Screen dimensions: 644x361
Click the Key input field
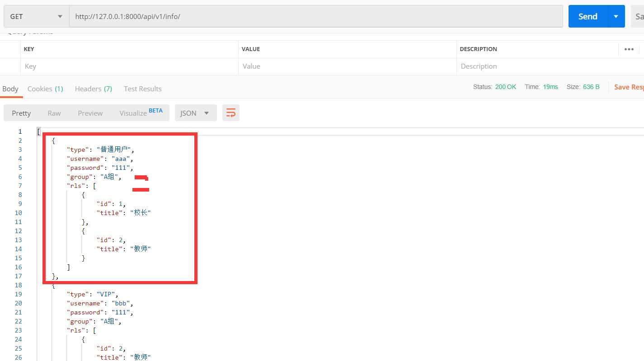(129, 66)
